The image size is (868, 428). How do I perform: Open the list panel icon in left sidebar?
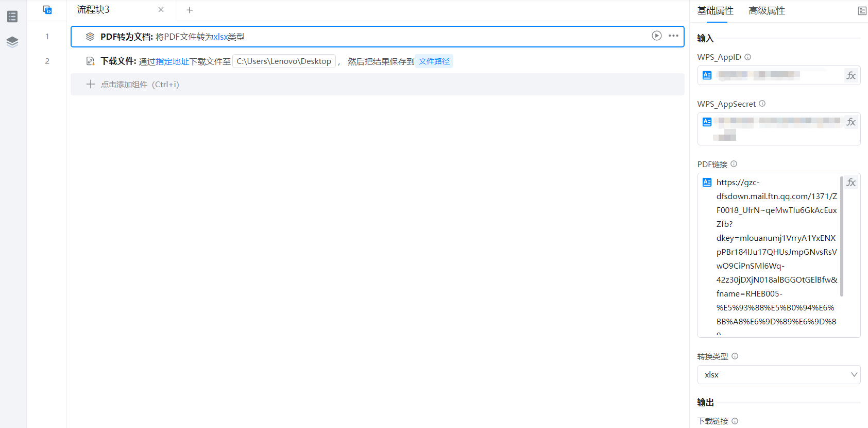12,17
